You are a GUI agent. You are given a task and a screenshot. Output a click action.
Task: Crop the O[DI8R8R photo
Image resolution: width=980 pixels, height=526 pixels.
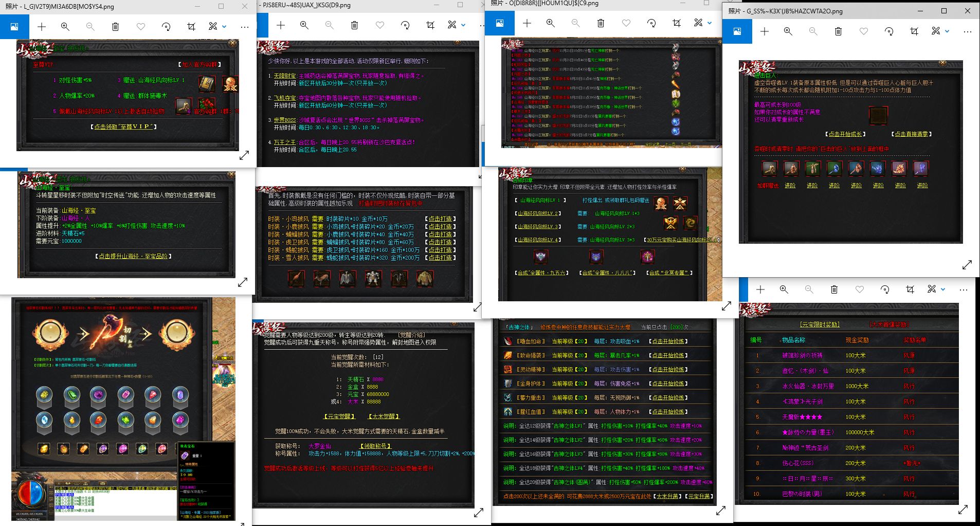[677, 23]
